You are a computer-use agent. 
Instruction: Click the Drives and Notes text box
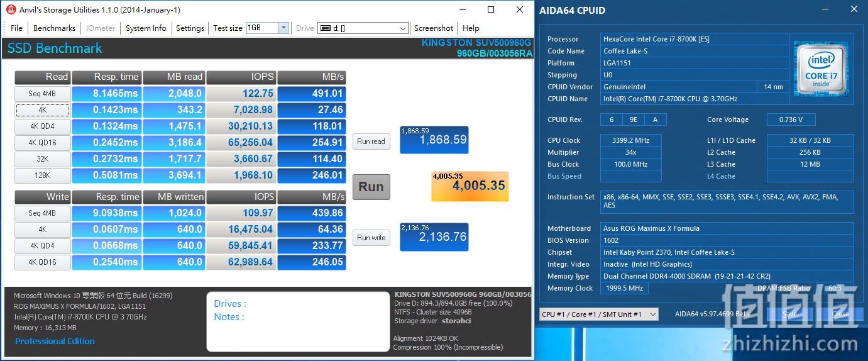298,321
